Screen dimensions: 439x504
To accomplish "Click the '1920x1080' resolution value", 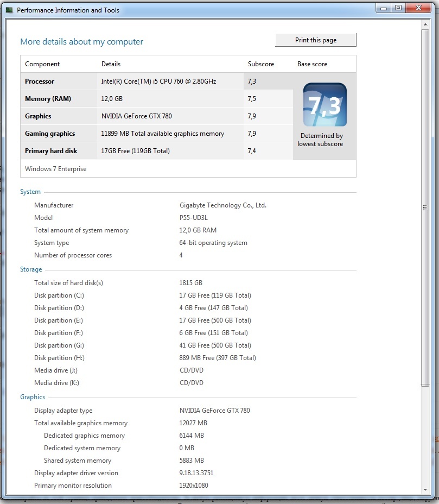I will (x=194, y=486).
